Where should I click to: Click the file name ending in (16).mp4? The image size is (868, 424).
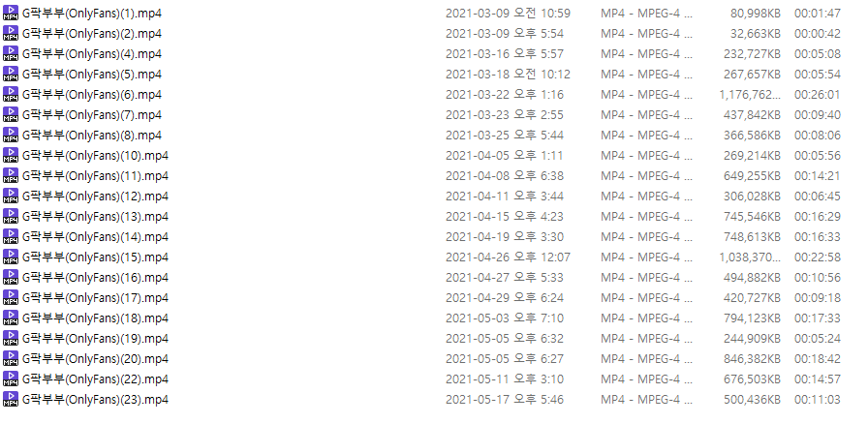coord(95,277)
